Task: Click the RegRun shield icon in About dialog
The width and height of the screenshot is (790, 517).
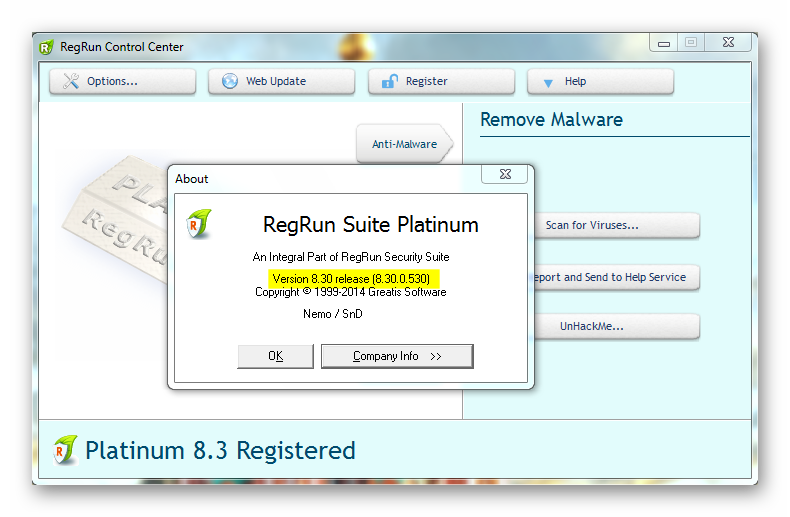Action: point(199,224)
